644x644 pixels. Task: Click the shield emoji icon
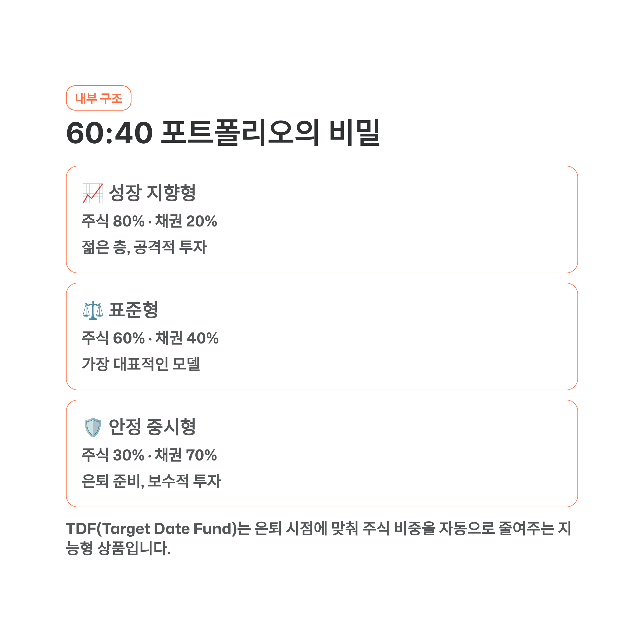93,427
